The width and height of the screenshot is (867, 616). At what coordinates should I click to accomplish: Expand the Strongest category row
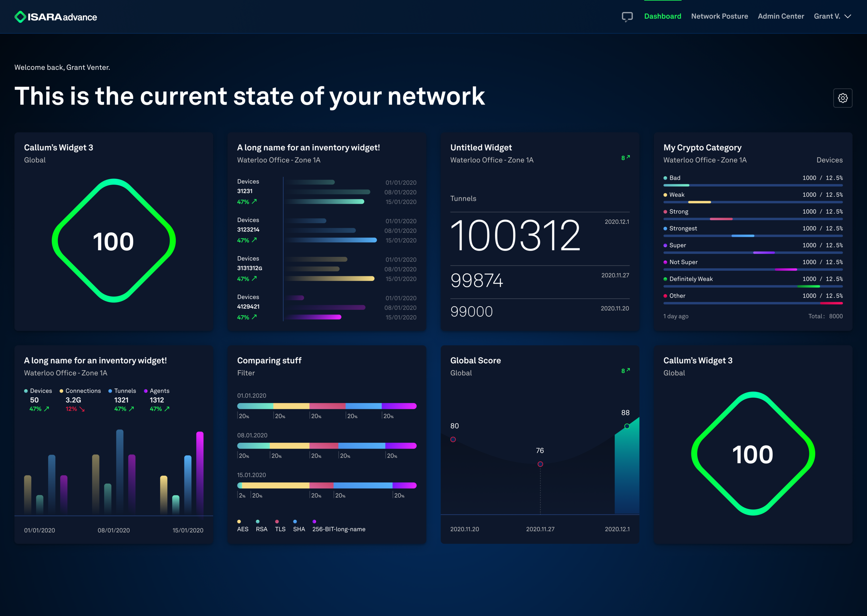tap(683, 228)
